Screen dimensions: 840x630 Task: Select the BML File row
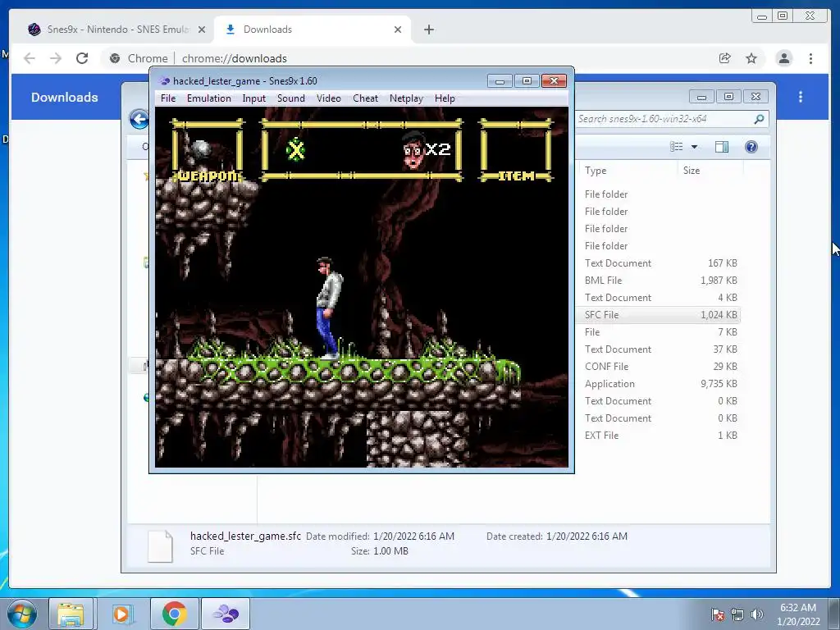tap(658, 281)
